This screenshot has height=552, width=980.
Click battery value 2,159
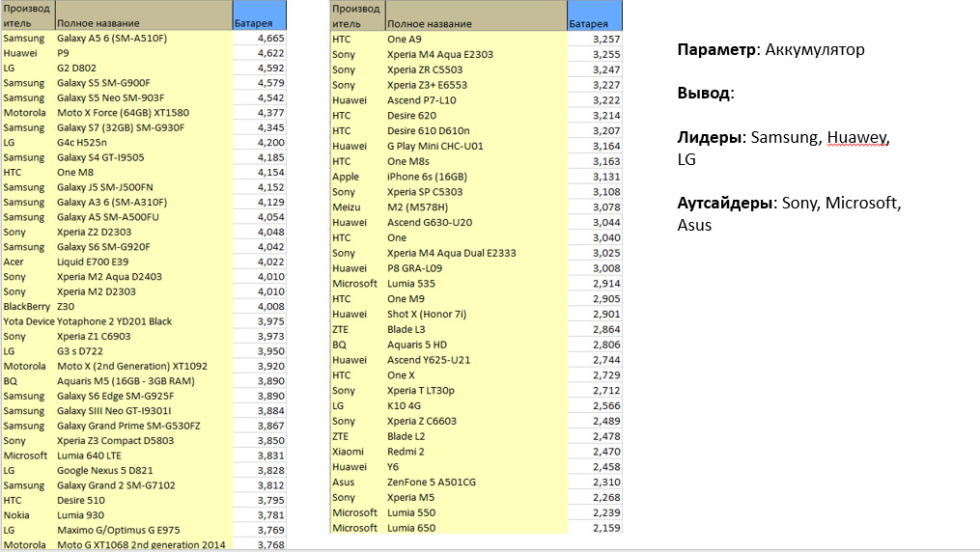click(595, 528)
